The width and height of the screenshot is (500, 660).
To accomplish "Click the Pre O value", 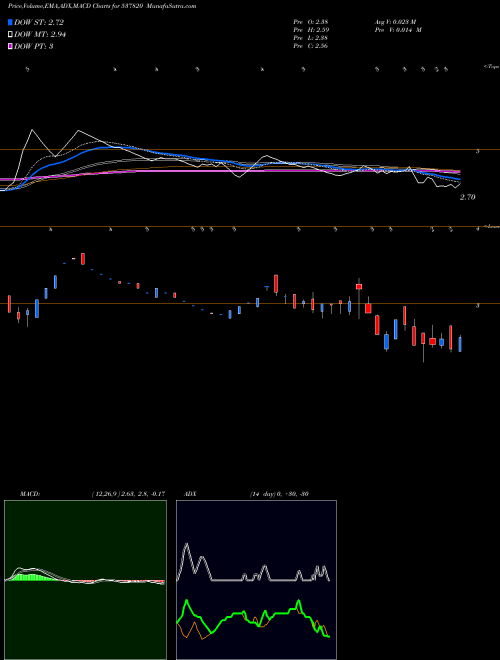I will coord(311,22).
